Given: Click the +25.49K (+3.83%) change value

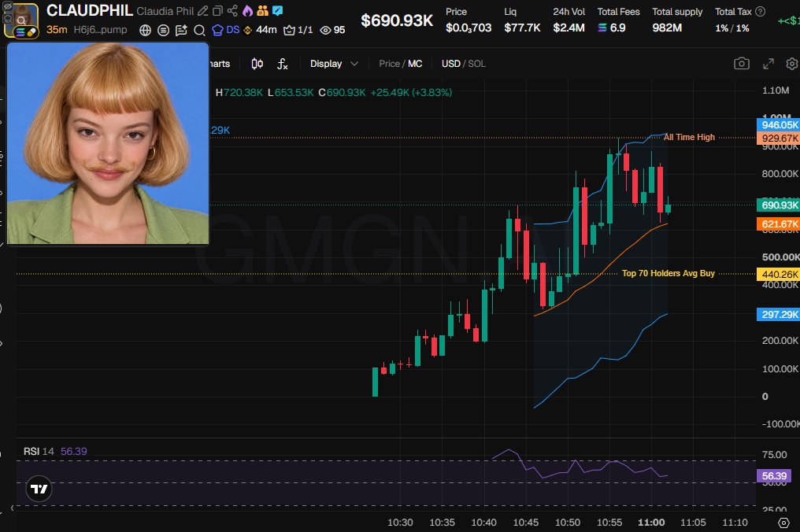Looking at the screenshot, I should click(x=411, y=93).
